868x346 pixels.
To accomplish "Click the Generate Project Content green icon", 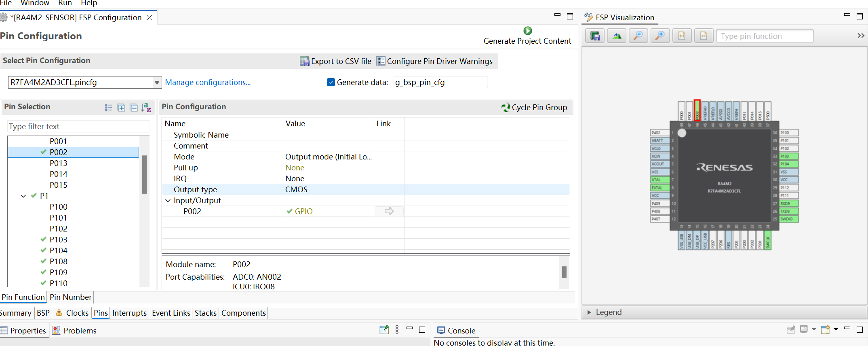I will tap(527, 31).
